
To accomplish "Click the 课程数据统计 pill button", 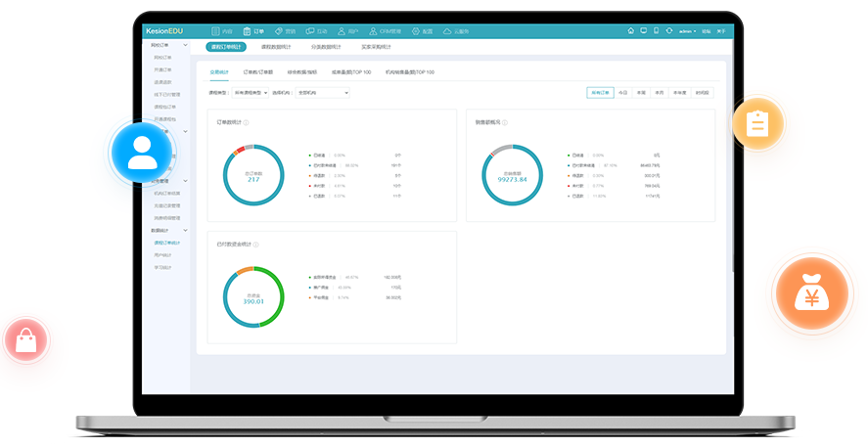I will (275, 47).
